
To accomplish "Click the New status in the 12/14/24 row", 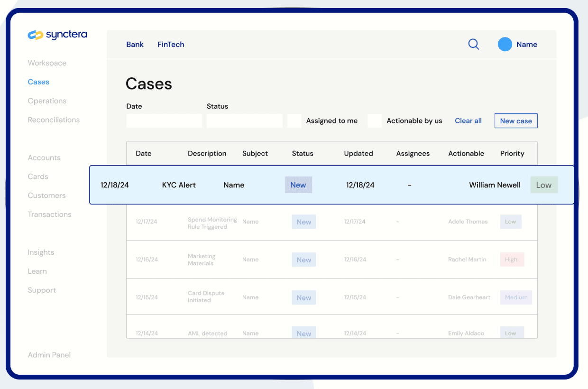I will coord(304,333).
